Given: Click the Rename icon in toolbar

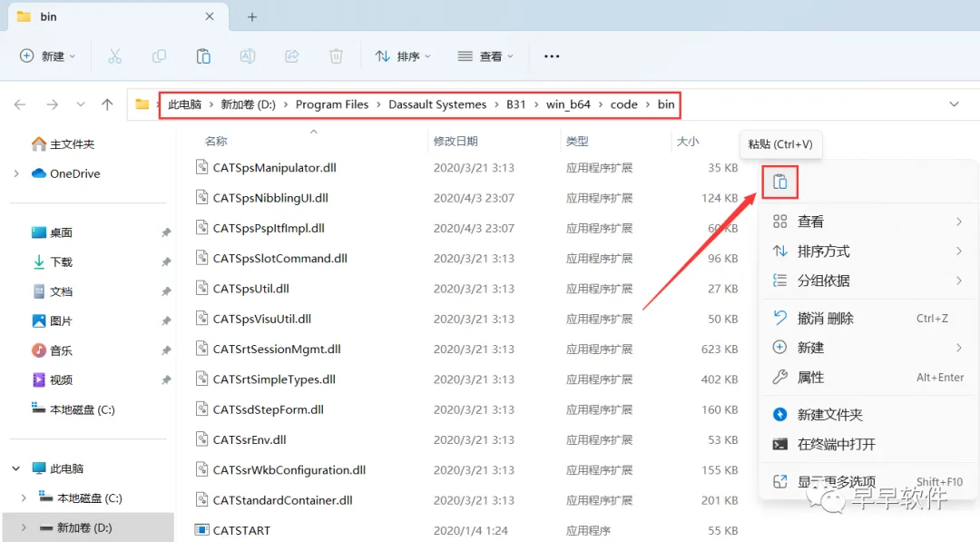Looking at the screenshot, I should pyautogui.click(x=248, y=56).
